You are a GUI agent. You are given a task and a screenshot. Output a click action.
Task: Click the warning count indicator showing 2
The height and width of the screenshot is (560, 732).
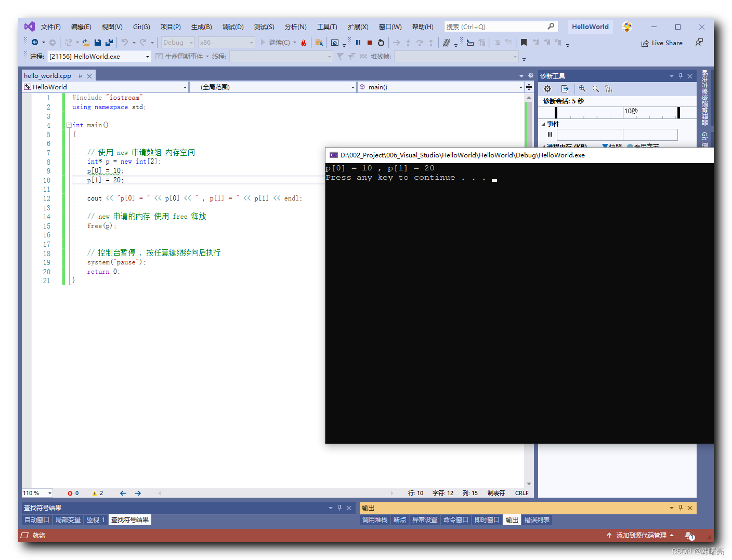click(x=98, y=493)
